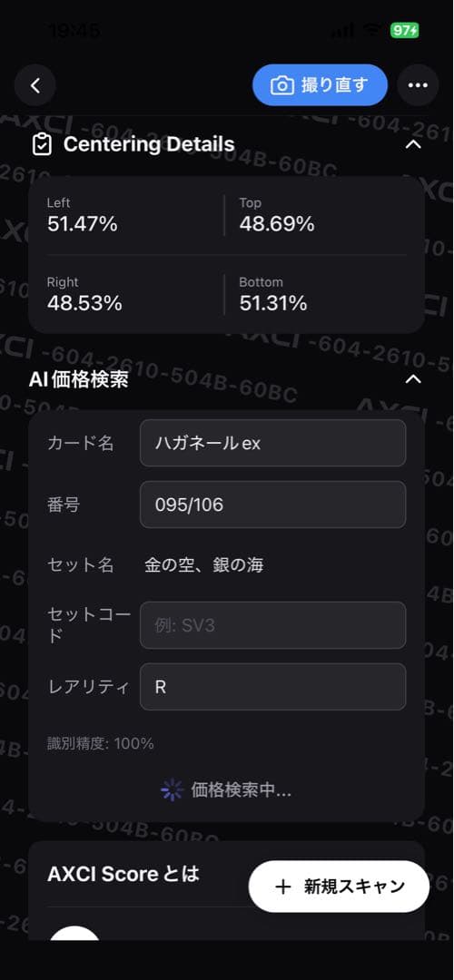
Task: Start a new scan with 新規スキャン
Action: coord(339,887)
